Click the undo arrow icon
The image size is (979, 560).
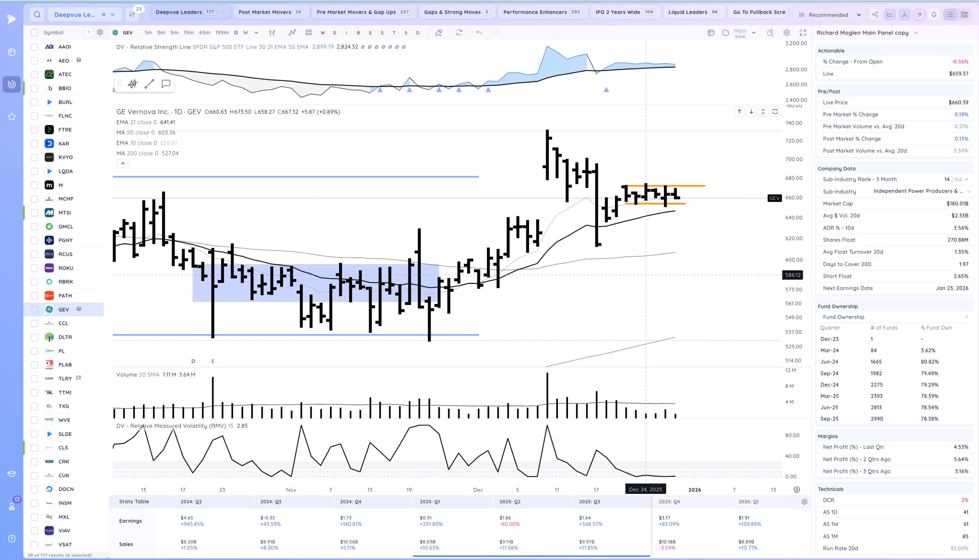pos(479,33)
